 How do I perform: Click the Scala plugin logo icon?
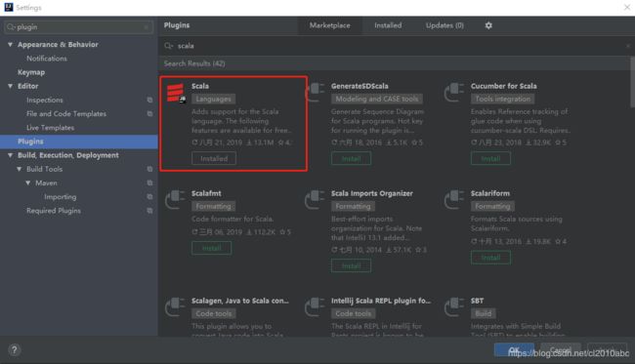[x=176, y=93]
